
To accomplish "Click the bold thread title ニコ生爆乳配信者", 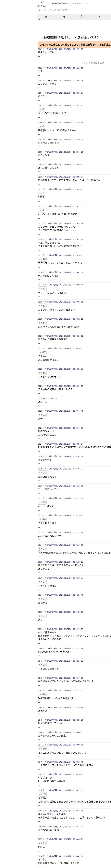I will click(69, 37).
